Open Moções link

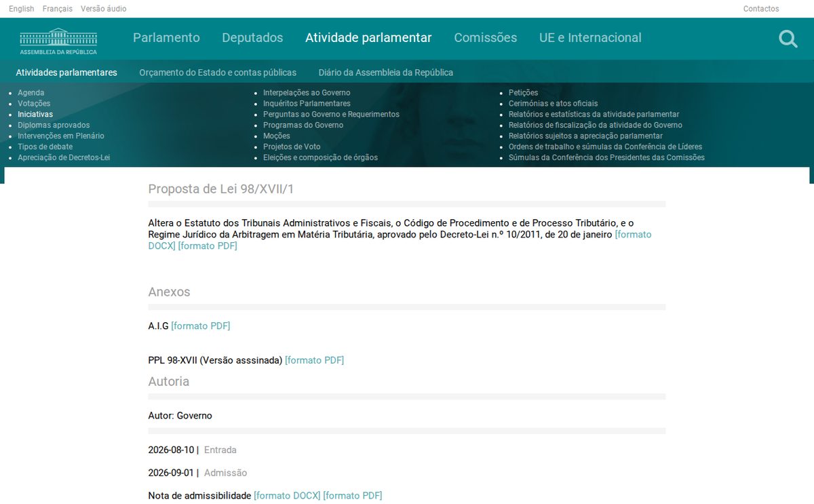[277, 136]
